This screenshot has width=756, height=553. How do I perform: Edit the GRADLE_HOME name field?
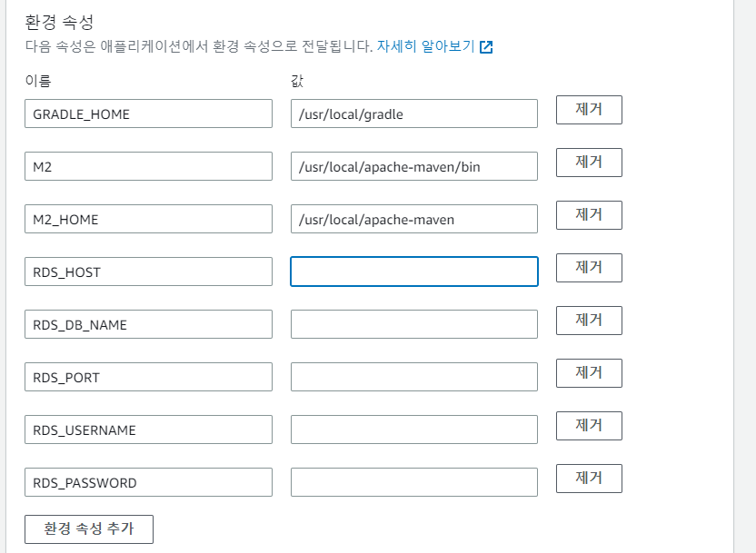[148, 114]
